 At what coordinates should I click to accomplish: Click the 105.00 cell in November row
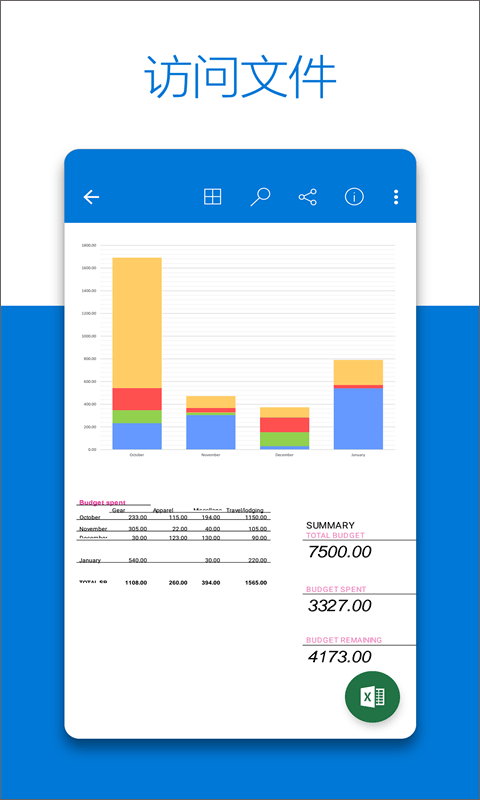tap(257, 529)
